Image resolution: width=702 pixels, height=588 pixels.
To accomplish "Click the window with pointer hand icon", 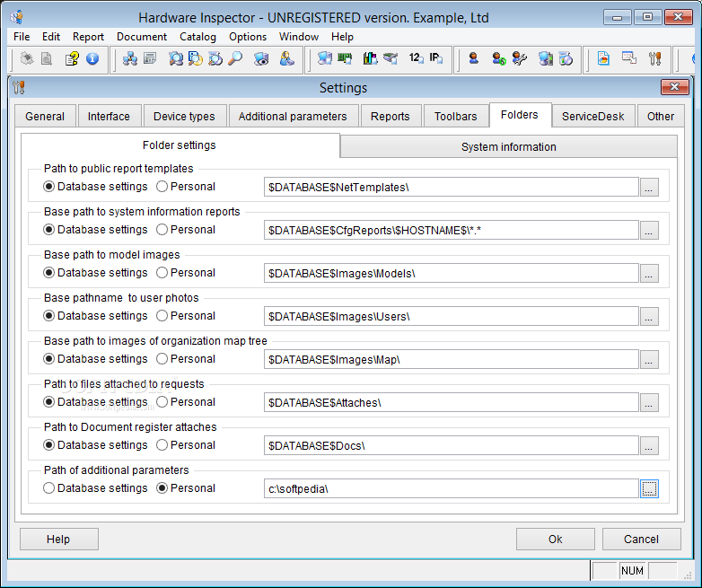I will tap(629, 58).
